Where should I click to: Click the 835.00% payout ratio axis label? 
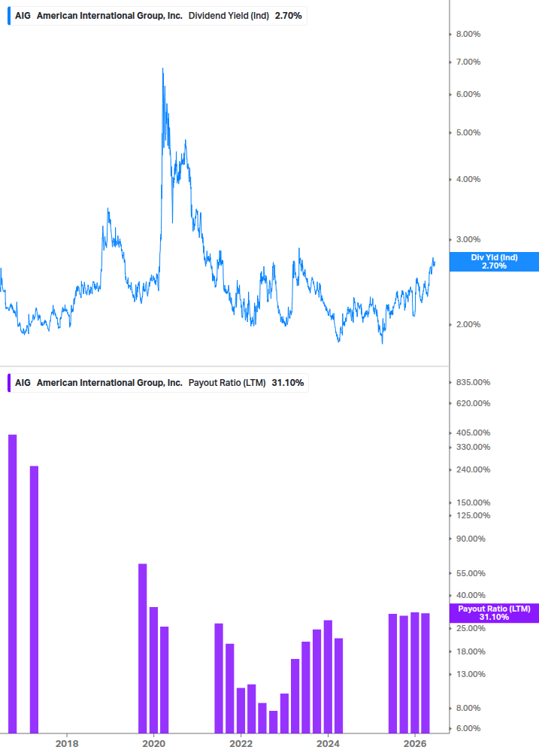point(473,382)
